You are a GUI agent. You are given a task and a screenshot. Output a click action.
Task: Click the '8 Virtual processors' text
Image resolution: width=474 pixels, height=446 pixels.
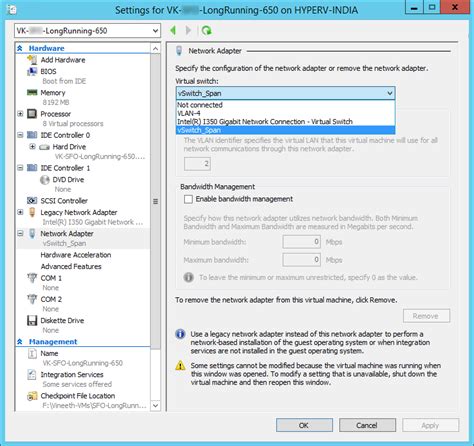[x=73, y=124]
